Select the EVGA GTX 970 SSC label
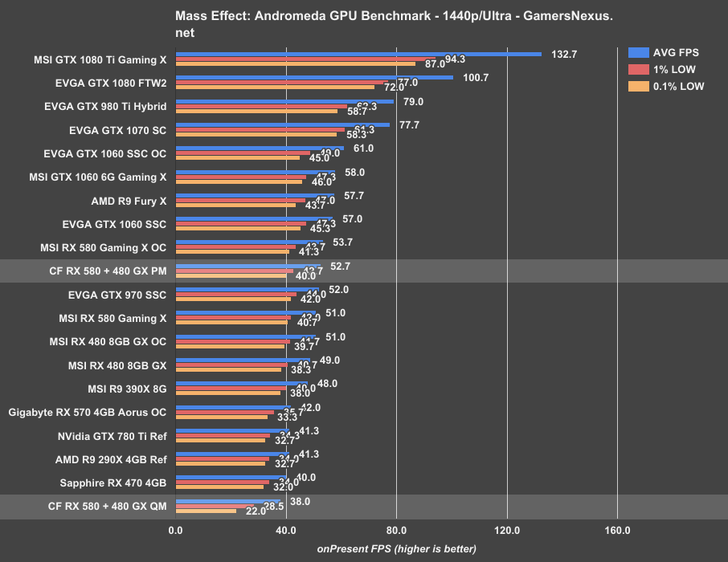 tap(117, 295)
